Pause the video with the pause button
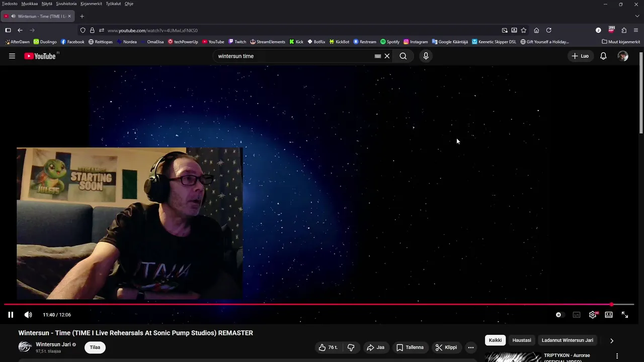Screen dimensions: 644x362 click(11, 315)
